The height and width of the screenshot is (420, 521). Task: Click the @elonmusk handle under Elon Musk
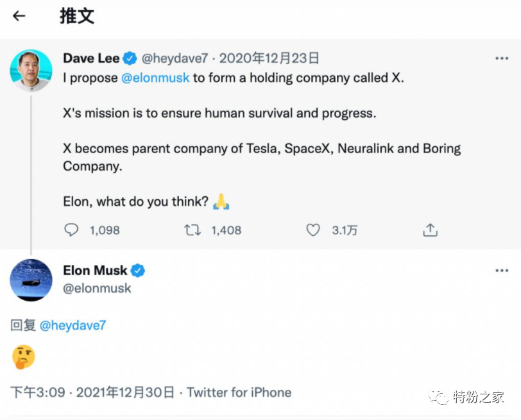pyautogui.click(x=97, y=289)
